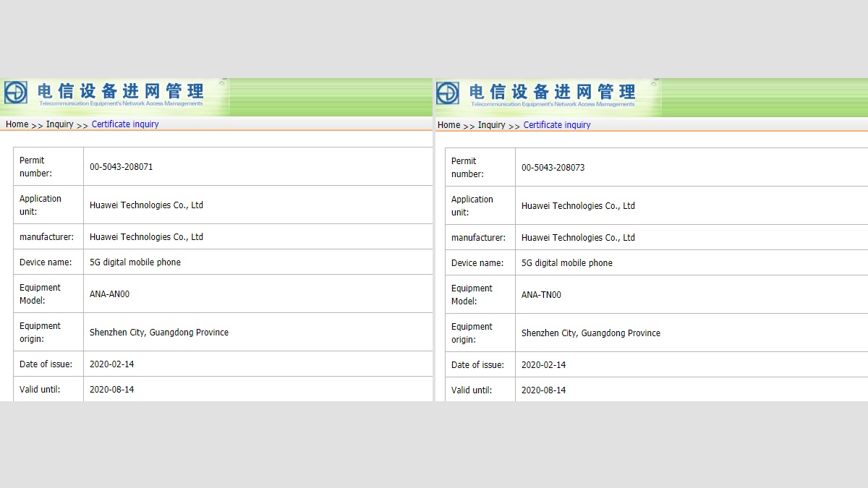Click the logo icon in the left page header
Viewport: 868px width, 488px height.
pyautogui.click(x=16, y=93)
